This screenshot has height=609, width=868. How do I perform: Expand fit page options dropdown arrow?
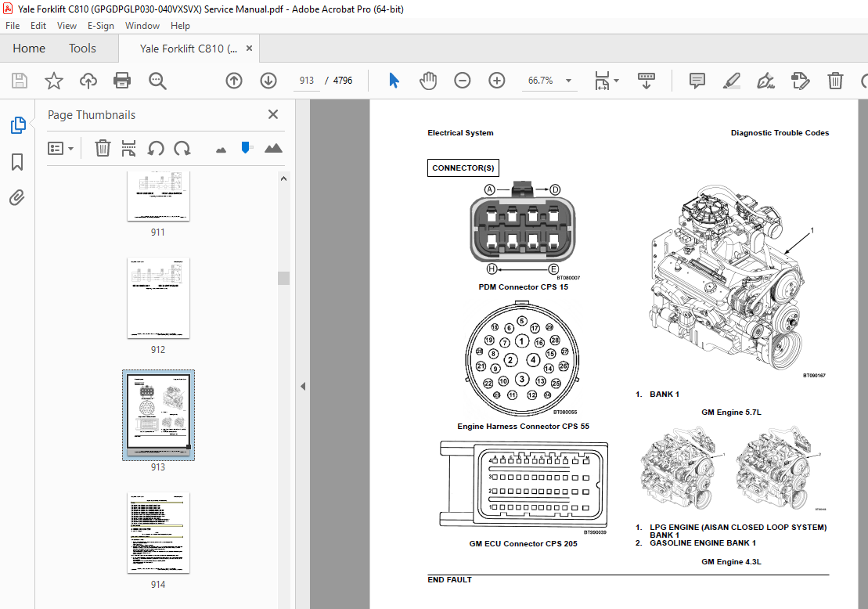click(616, 81)
